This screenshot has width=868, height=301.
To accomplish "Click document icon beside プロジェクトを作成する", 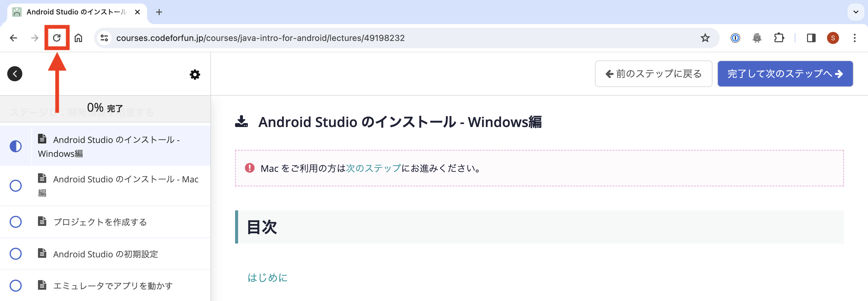I will (x=42, y=221).
